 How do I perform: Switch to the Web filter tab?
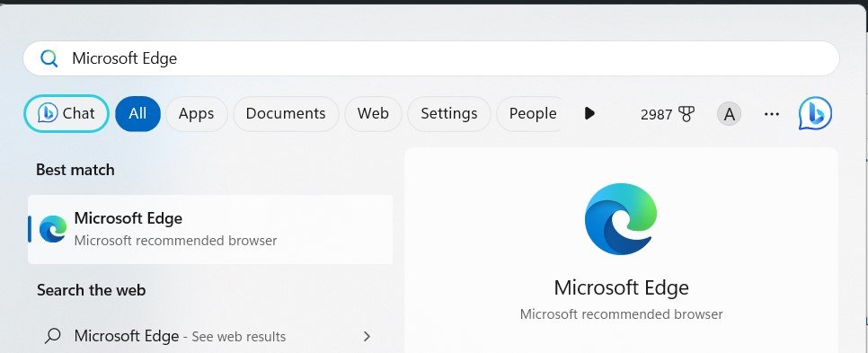tap(373, 113)
